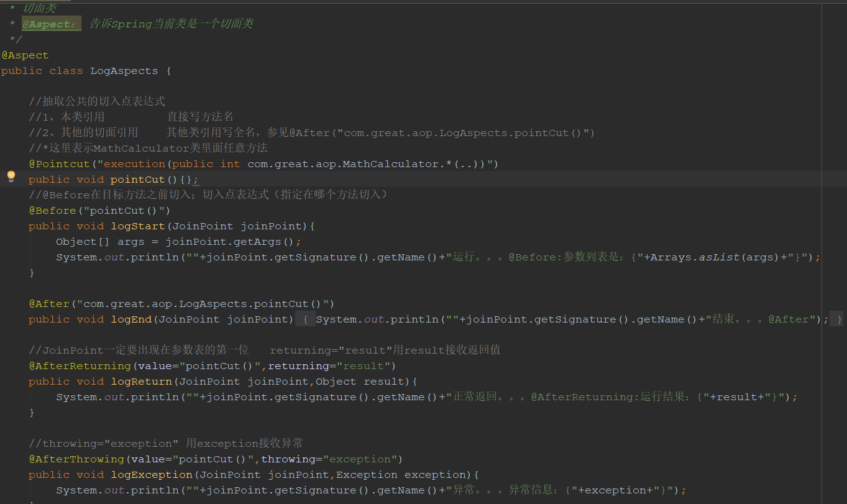Click Arrays.asList in the logStart println
The width and height of the screenshot is (847, 504).
695,257
